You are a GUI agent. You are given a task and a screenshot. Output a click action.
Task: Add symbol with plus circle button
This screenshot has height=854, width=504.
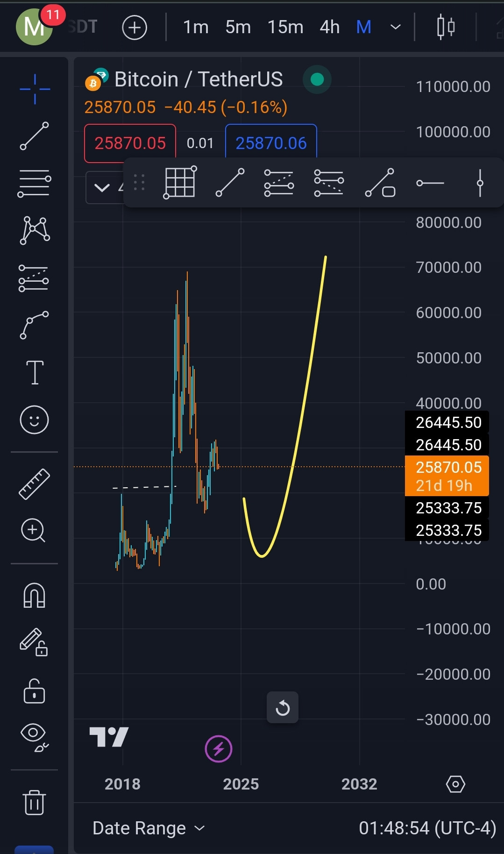tap(135, 27)
